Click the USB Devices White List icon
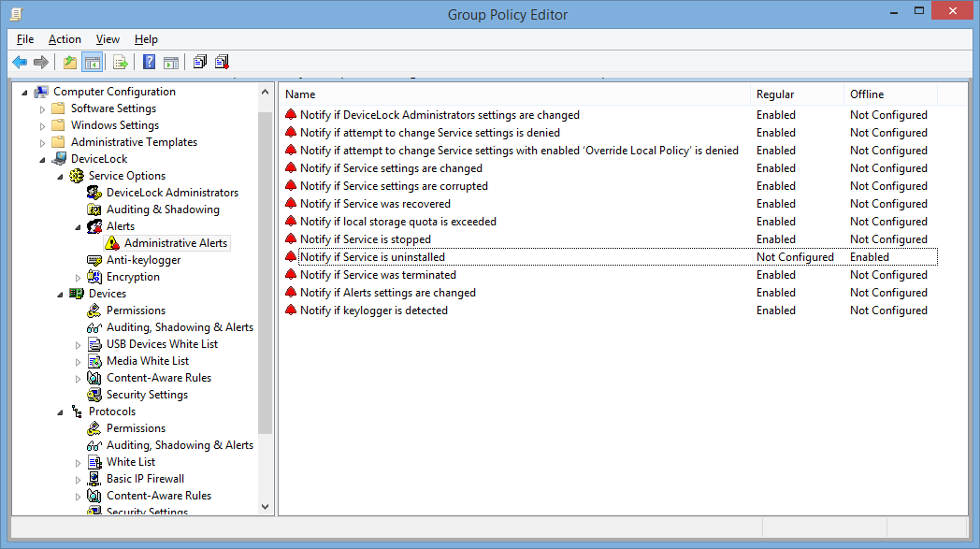 coord(94,344)
